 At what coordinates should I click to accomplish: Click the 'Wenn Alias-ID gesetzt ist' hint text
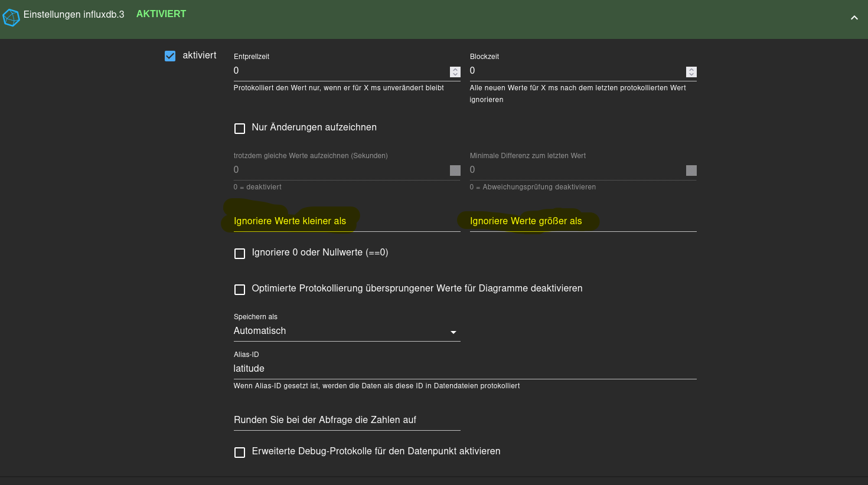click(377, 386)
